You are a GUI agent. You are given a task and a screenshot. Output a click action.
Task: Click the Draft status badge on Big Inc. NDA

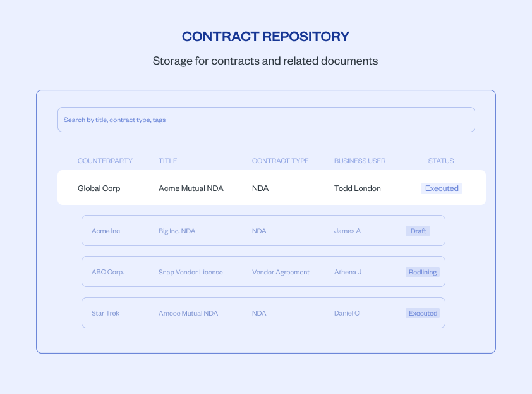coord(418,231)
